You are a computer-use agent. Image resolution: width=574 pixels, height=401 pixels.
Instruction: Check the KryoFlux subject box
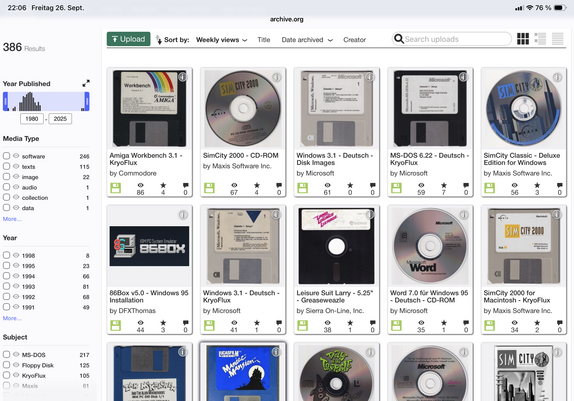point(6,375)
